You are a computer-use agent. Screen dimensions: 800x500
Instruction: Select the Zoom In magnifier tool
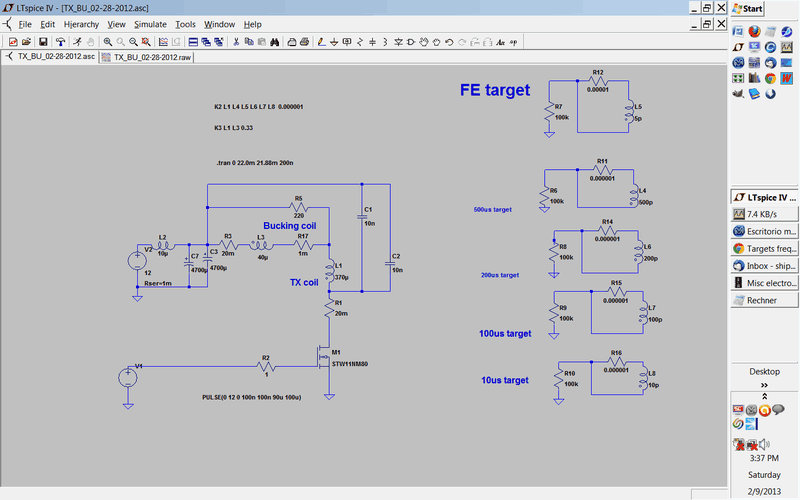(106, 42)
